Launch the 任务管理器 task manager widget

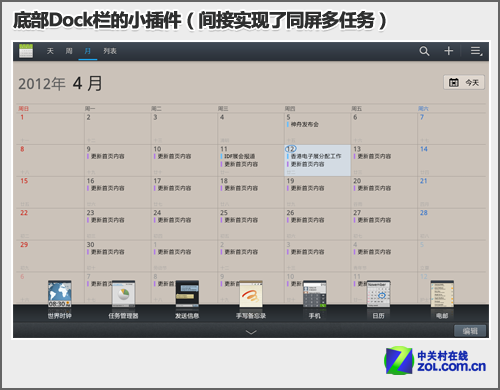123,299
